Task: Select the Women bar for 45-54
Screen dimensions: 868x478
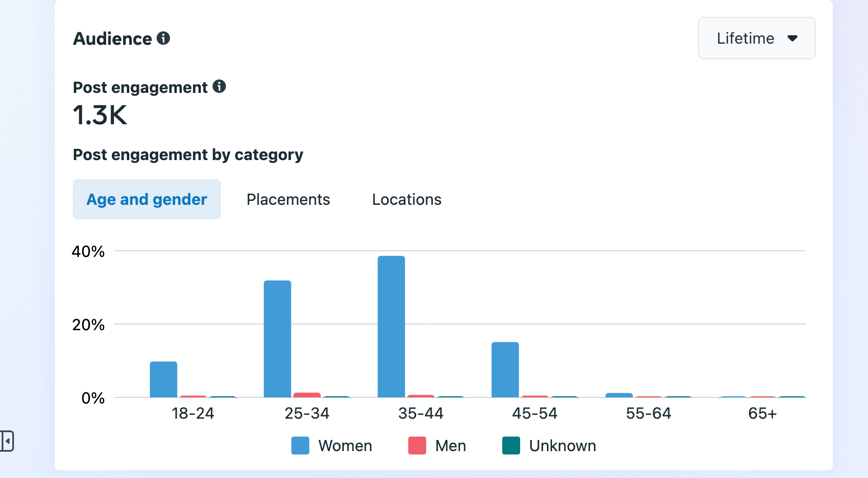Action: (x=505, y=369)
